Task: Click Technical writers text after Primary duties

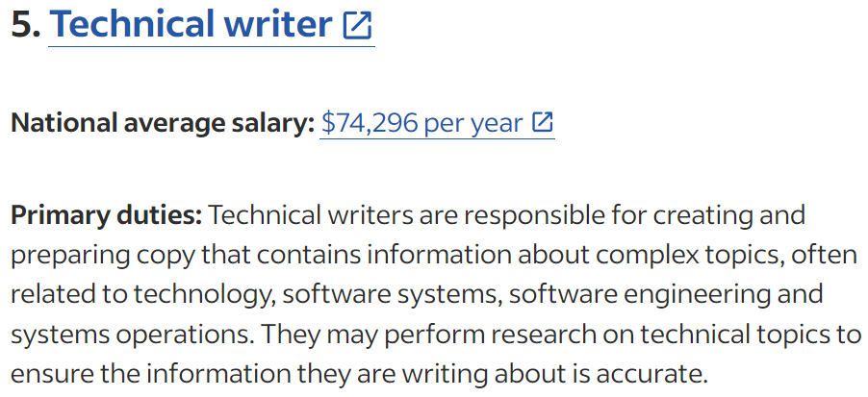Action: point(310,215)
